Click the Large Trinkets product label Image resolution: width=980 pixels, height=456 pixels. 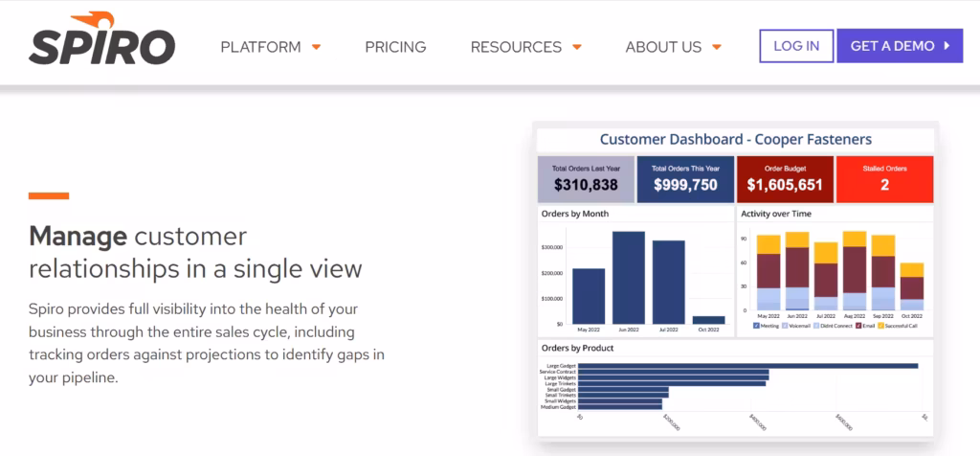pyautogui.click(x=560, y=383)
